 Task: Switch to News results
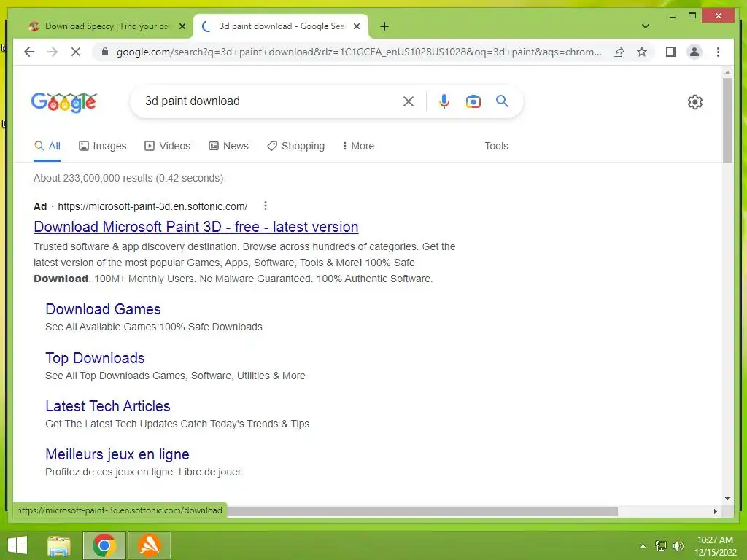pos(228,146)
